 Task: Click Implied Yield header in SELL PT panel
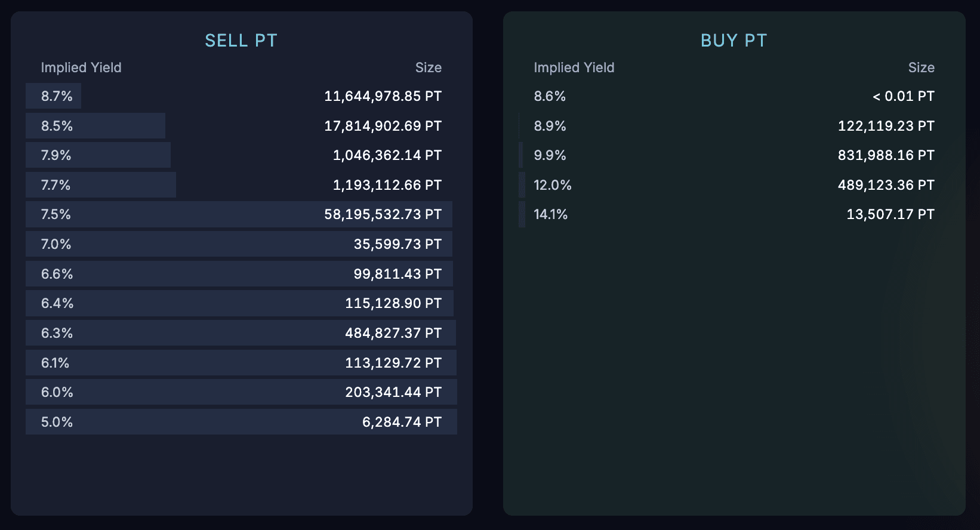pyautogui.click(x=81, y=67)
